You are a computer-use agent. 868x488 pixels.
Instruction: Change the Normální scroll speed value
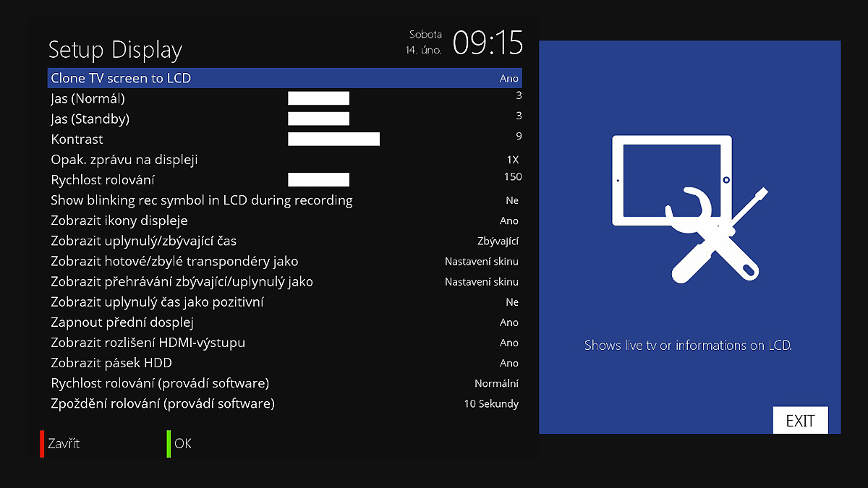click(x=497, y=383)
